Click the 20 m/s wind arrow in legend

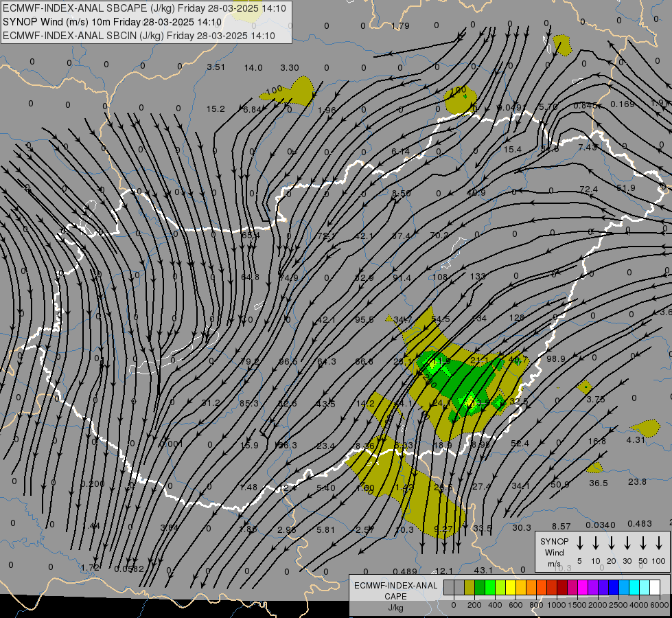coord(611,542)
